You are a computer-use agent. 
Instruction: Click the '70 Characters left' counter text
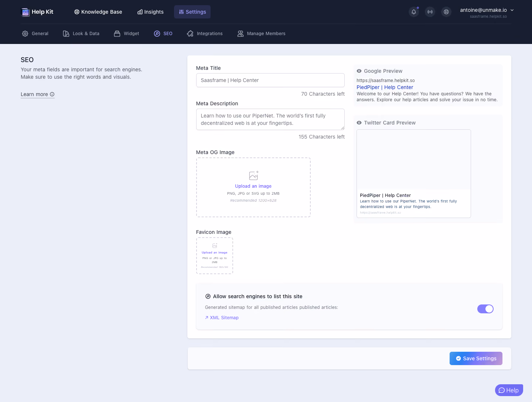coord(323,94)
